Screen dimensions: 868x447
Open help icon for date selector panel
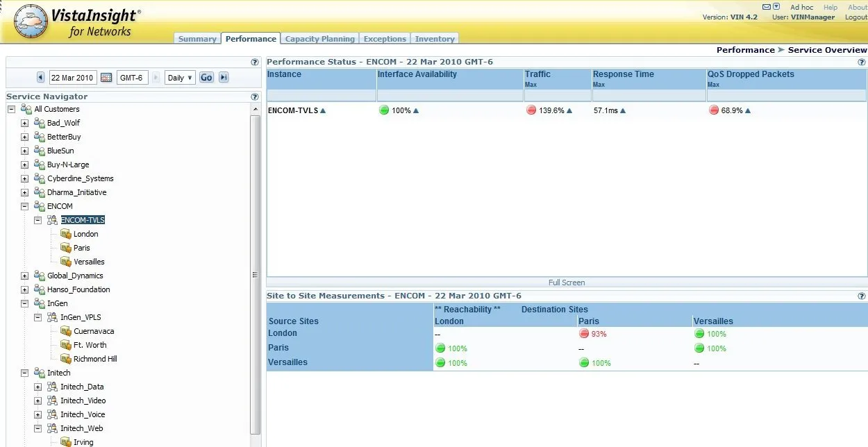pyautogui.click(x=255, y=62)
